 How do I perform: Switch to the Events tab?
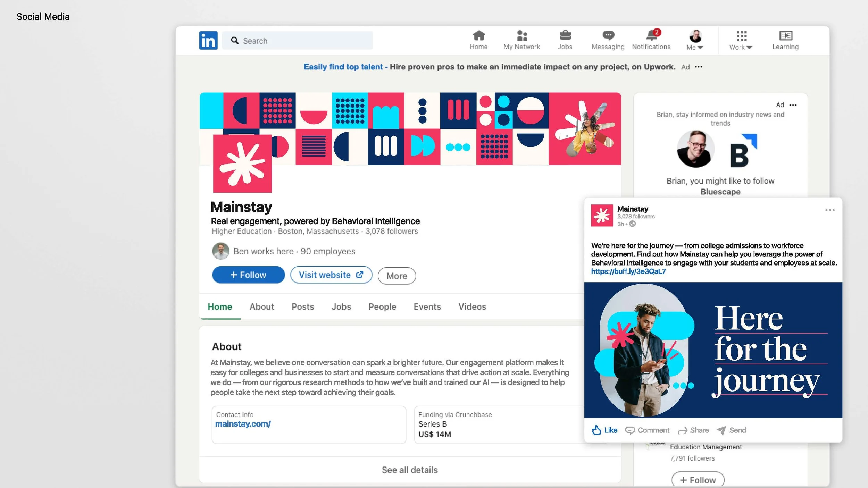(x=427, y=307)
